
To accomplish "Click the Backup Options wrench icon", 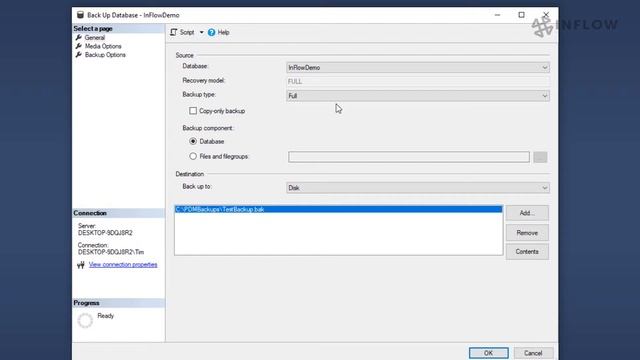I will tap(78, 55).
